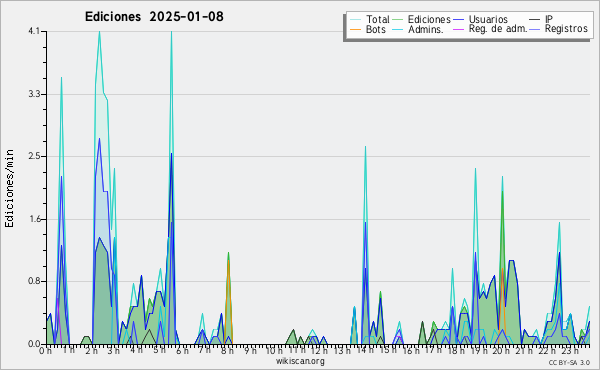Select the 'Registros' legend entry
This screenshot has height=370, width=600.
pyautogui.click(x=566, y=28)
